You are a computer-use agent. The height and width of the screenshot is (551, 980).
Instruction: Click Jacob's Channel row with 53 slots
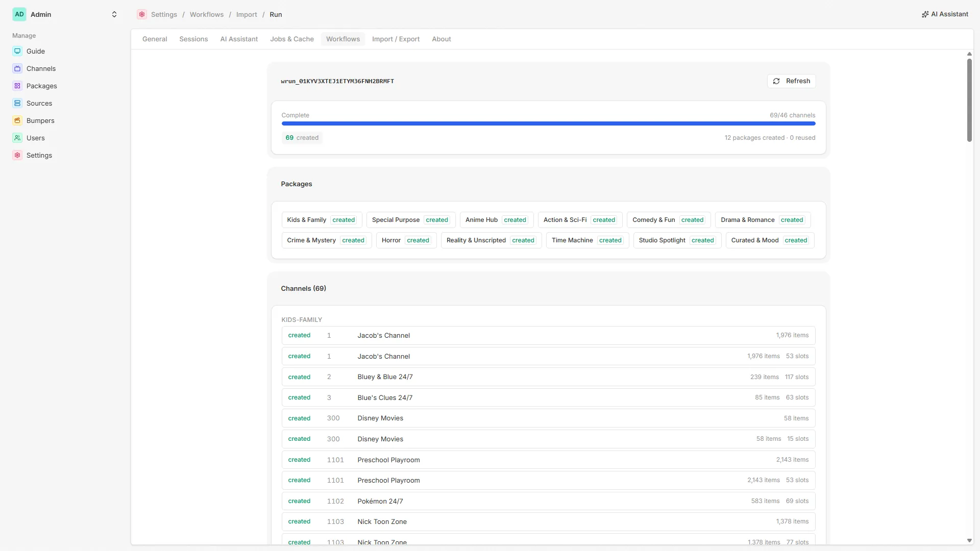(548, 356)
